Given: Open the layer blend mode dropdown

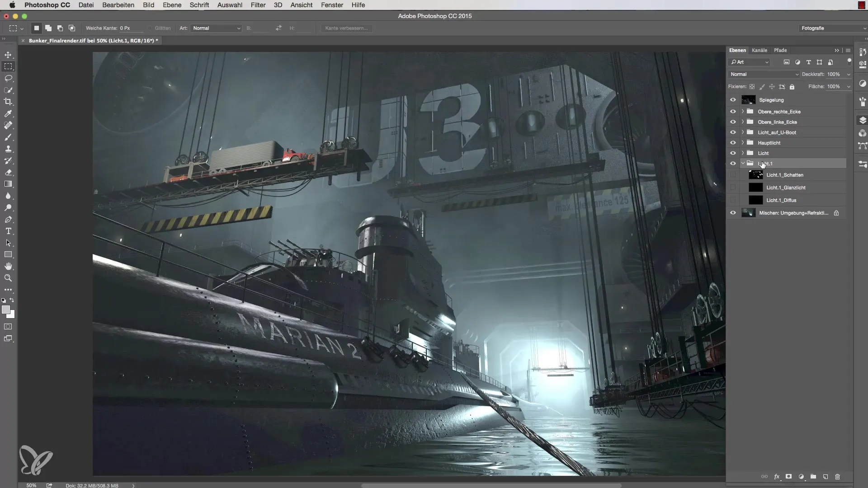Looking at the screenshot, I should pyautogui.click(x=764, y=74).
